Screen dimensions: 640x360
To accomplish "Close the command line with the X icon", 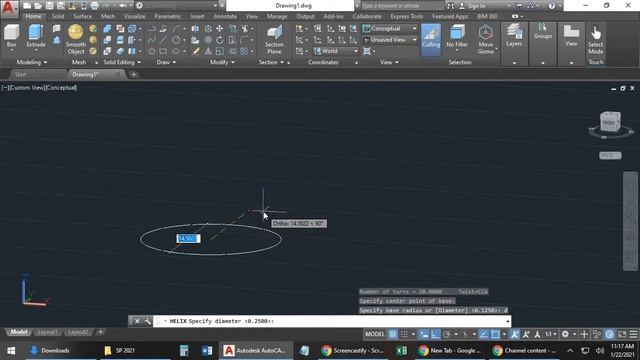I will 137,321.
